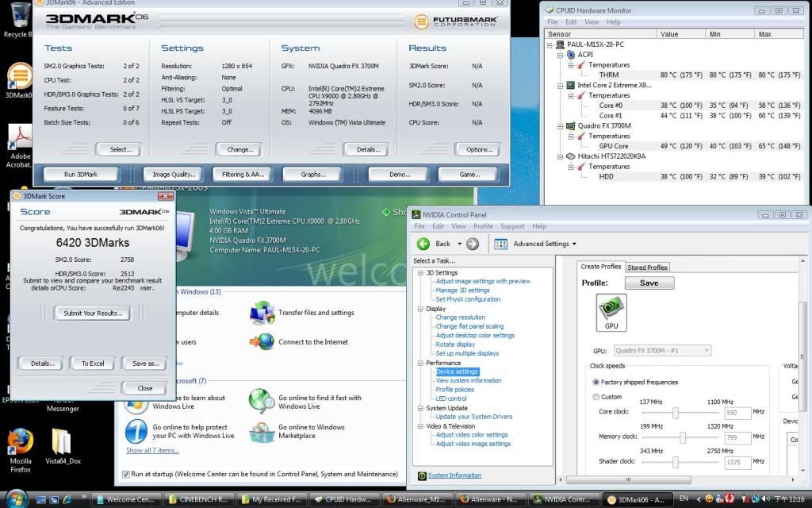This screenshot has height=508, width=812.
Task: Click the Memory clock slider handle
Action: (683, 437)
